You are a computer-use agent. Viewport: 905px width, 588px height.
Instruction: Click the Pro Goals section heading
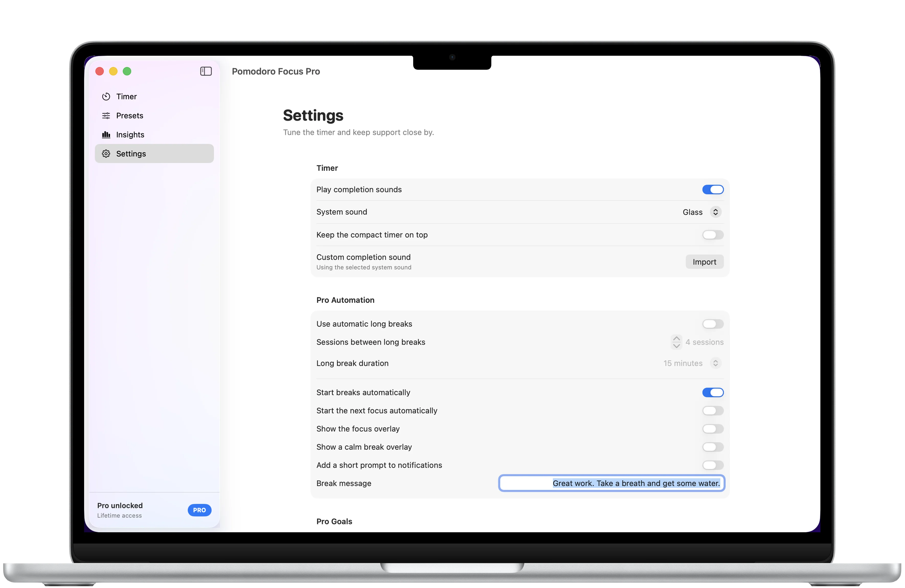tap(334, 522)
